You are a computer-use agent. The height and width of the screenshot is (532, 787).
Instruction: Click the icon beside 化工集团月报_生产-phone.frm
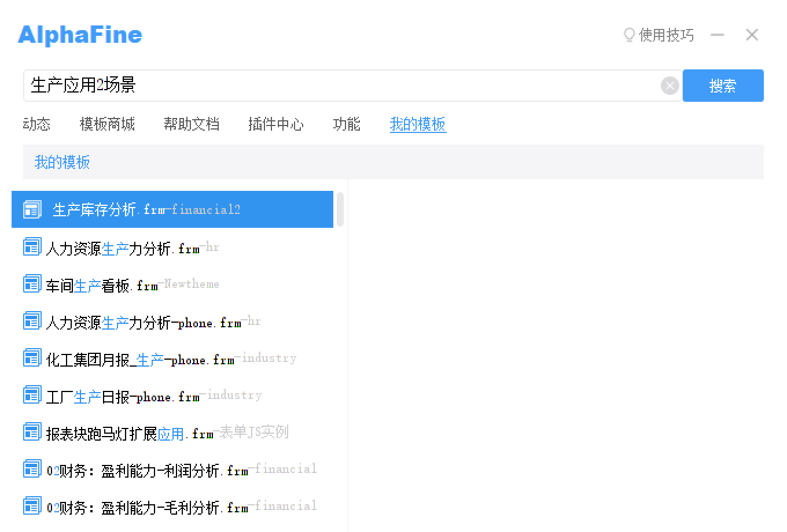pyautogui.click(x=32, y=357)
